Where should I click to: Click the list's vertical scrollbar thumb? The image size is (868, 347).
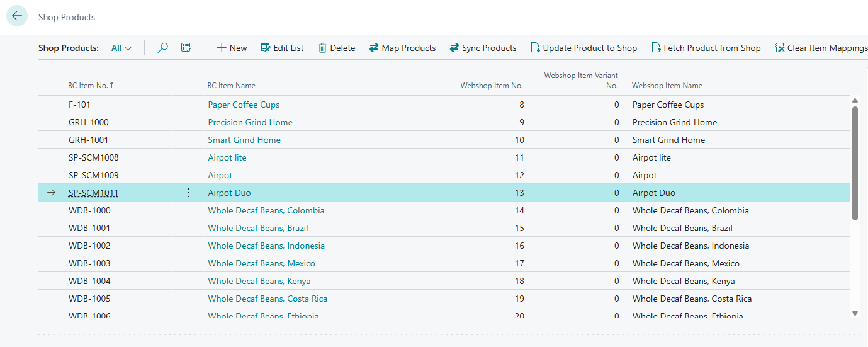(x=855, y=163)
